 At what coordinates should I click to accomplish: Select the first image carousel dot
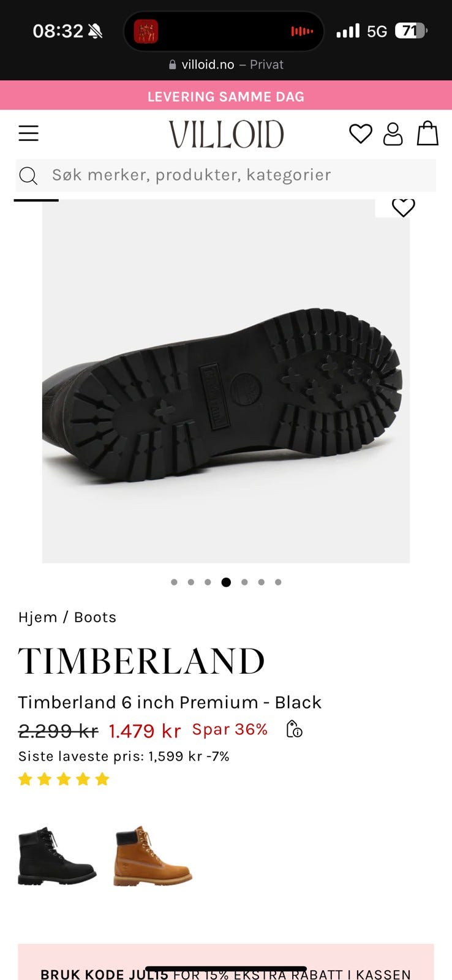[x=175, y=582]
